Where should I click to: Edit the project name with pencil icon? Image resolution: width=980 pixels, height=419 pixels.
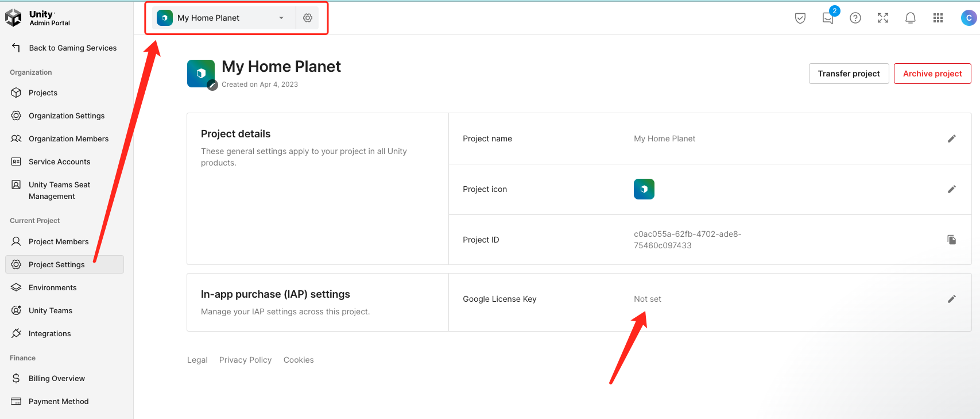coord(951,139)
